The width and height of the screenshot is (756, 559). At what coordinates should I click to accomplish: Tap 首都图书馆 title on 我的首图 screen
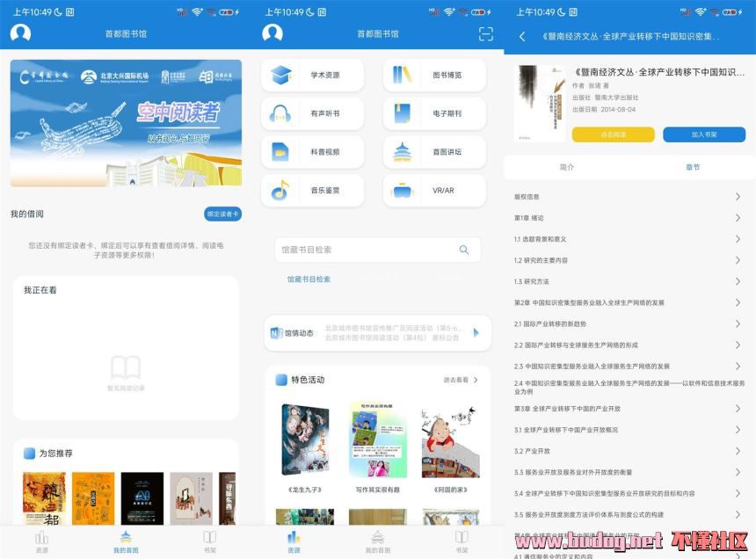click(126, 33)
